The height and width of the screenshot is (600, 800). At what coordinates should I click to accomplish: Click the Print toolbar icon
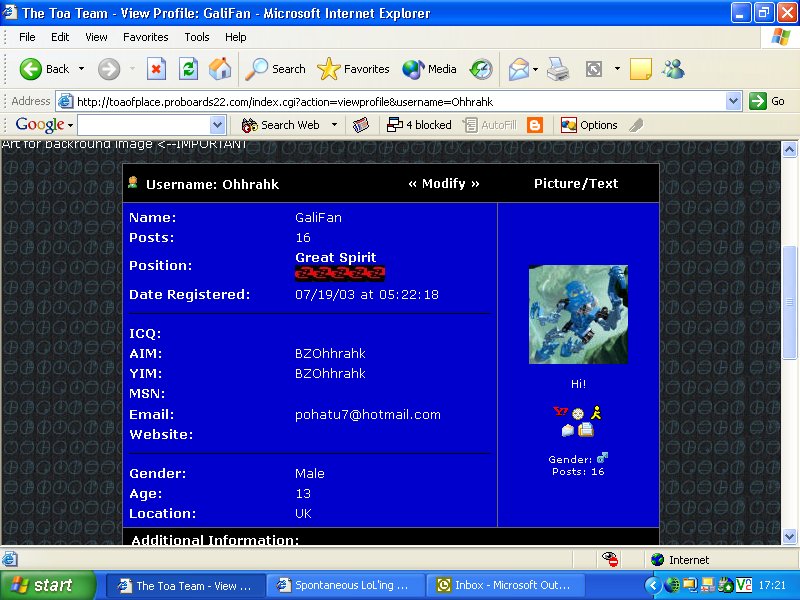[558, 69]
